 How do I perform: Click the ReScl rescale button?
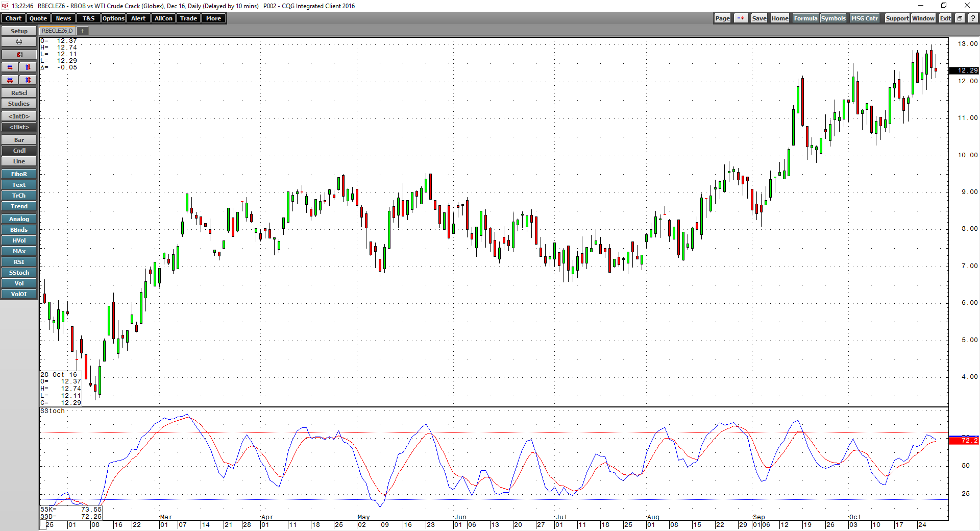(19, 93)
